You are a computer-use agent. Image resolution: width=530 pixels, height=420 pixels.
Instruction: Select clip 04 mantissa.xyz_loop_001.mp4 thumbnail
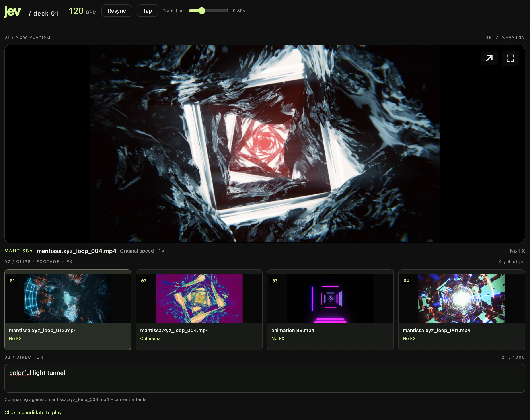point(461,299)
